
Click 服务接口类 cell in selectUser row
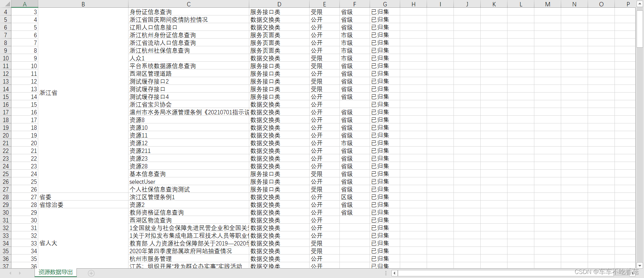click(x=279, y=181)
